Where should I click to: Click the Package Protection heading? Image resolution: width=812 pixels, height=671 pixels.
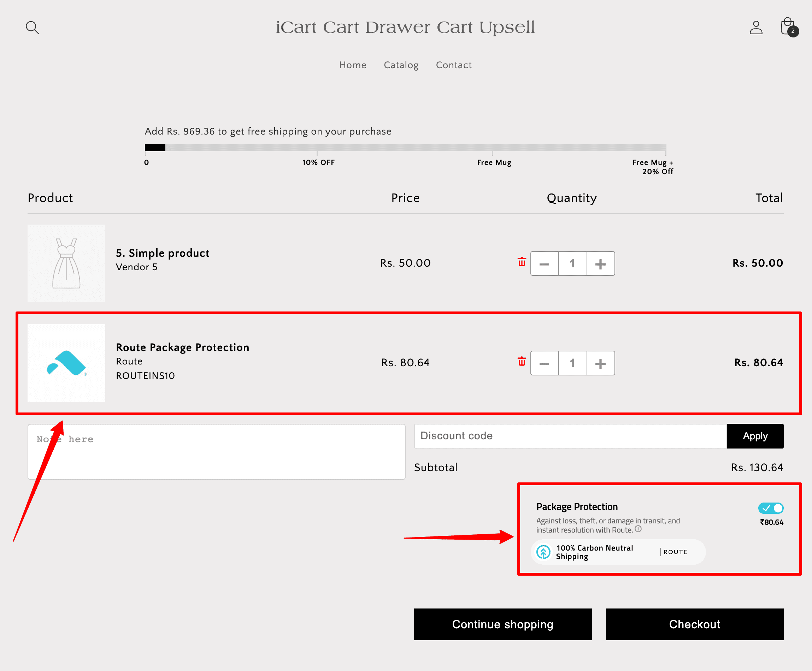[x=577, y=507]
